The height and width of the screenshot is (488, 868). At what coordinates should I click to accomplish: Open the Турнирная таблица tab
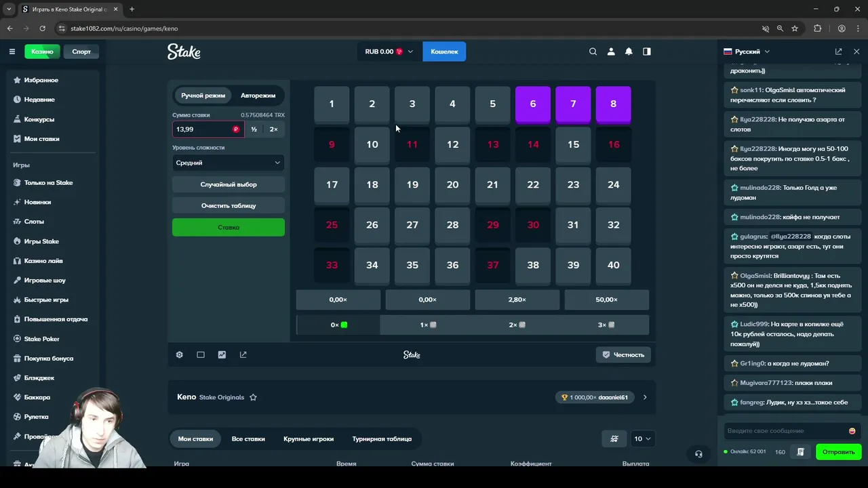pos(382,439)
